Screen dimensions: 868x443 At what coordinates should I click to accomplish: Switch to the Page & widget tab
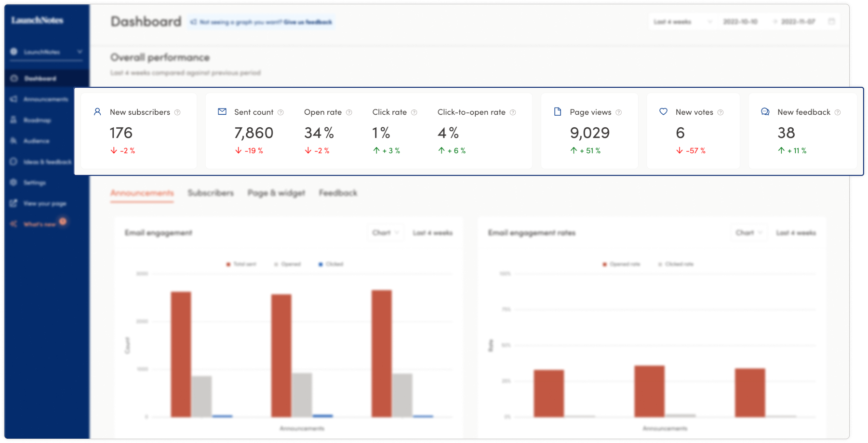[x=276, y=193]
